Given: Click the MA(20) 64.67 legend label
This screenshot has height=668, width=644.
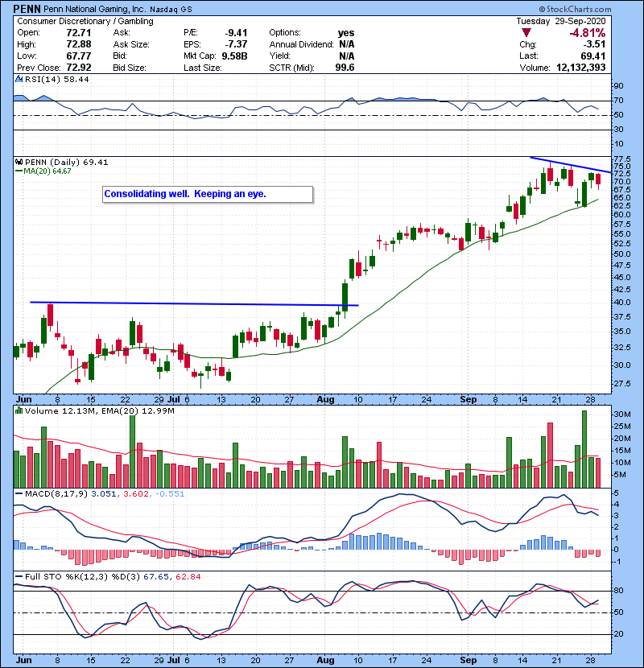Looking at the screenshot, I should point(47,171).
